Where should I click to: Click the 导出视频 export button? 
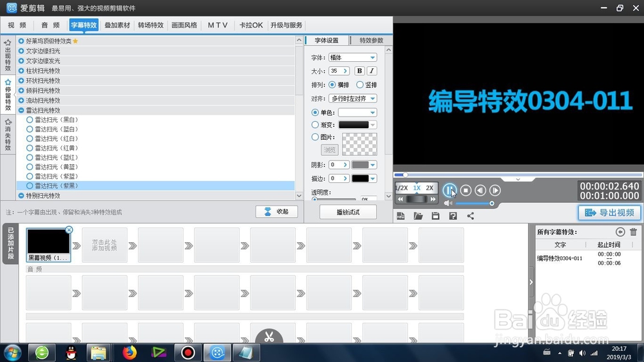pos(609,213)
